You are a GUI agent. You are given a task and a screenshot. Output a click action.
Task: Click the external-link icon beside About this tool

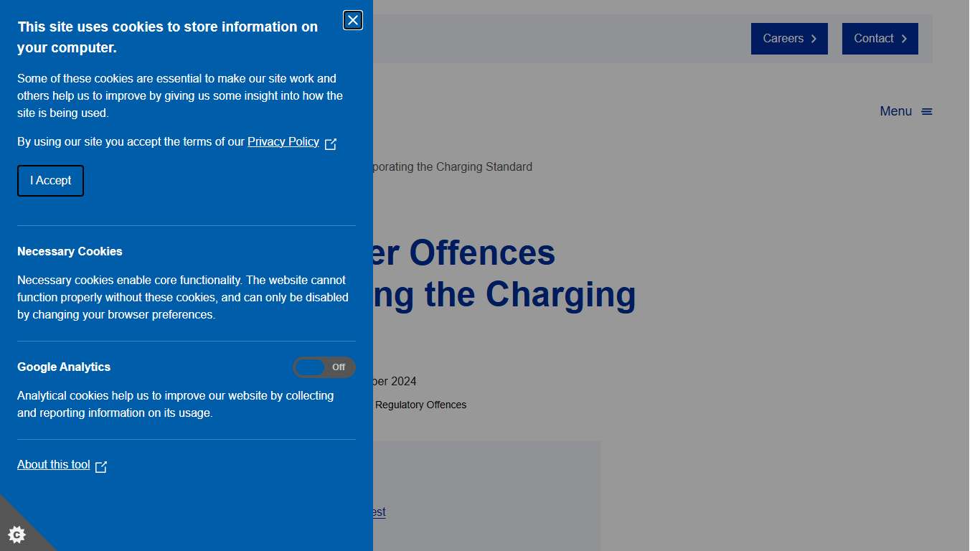(x=101, y=466)
